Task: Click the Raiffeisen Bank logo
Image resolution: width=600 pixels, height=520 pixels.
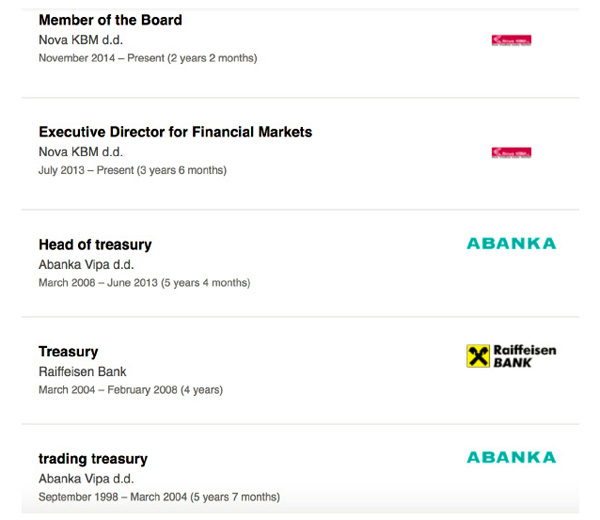Action: [x=511, y=356]
